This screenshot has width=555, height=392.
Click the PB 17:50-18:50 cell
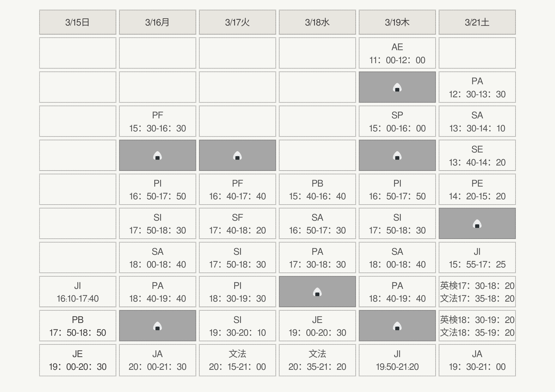pos(77,326)
